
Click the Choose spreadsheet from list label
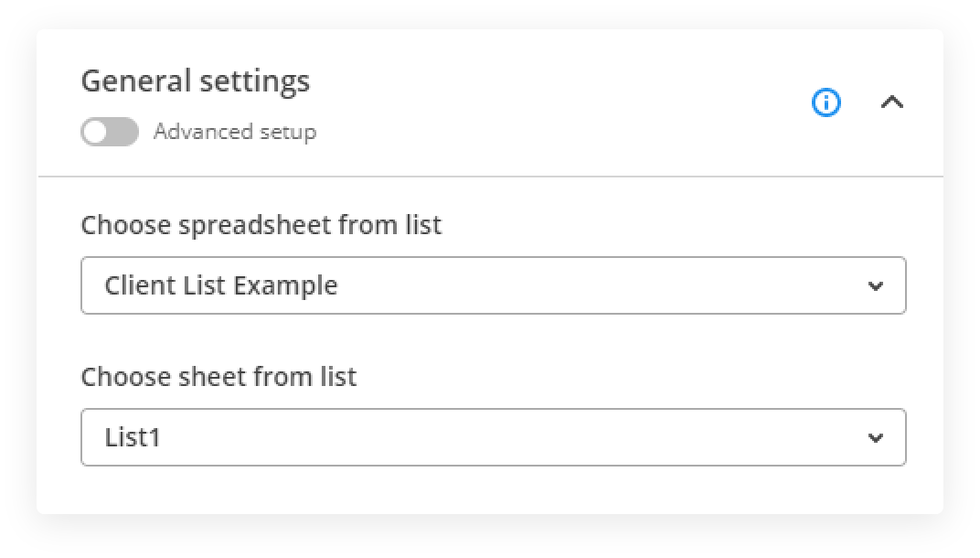pyautogui.click(x=261, y=225)
